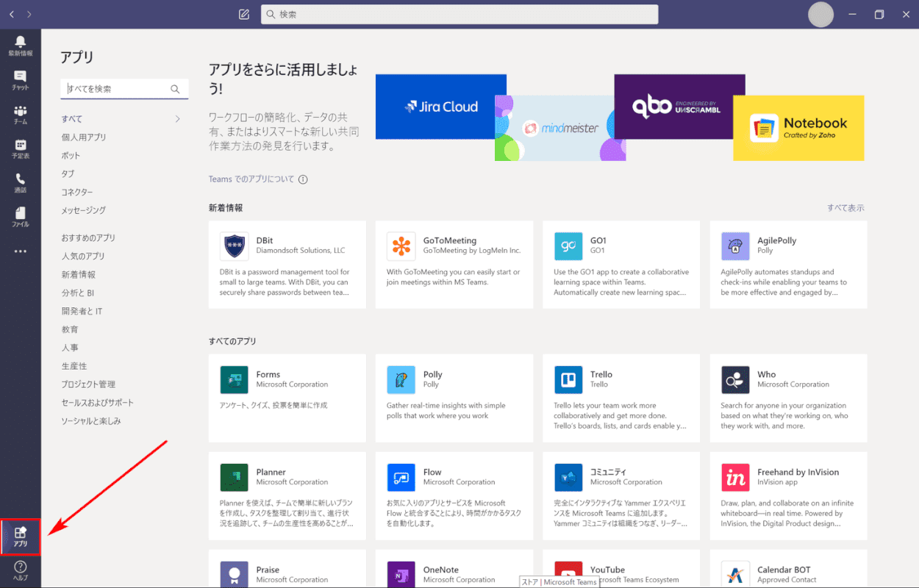Click the DBit shield app icon
This screenshot has height=588, width=919.
(x=234, y=246)
